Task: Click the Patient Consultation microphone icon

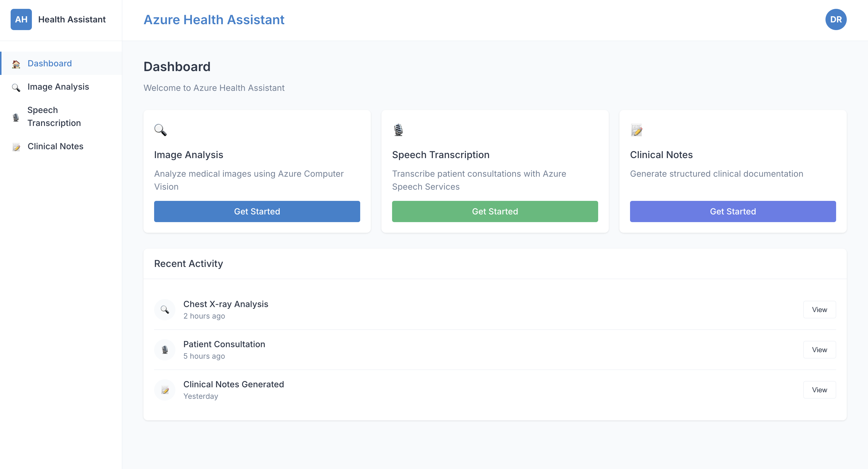Action: click(165, 350)
